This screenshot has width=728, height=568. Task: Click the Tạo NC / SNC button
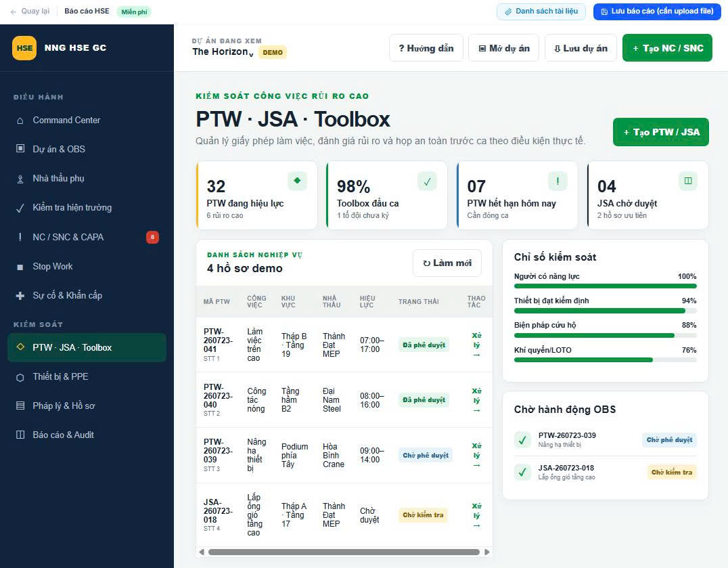[x=667, y=48]
